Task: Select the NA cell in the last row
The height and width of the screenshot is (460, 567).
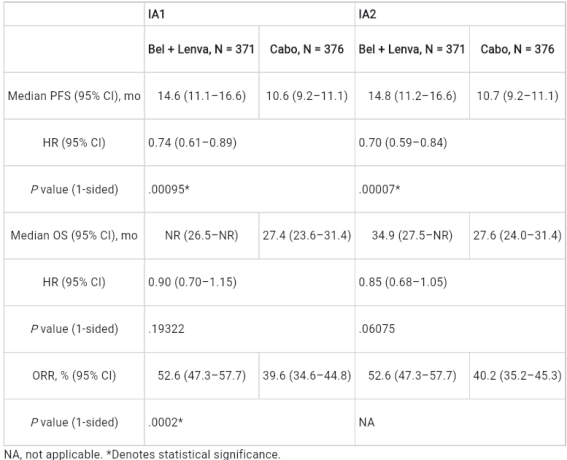Action: [x=460, y=422]
